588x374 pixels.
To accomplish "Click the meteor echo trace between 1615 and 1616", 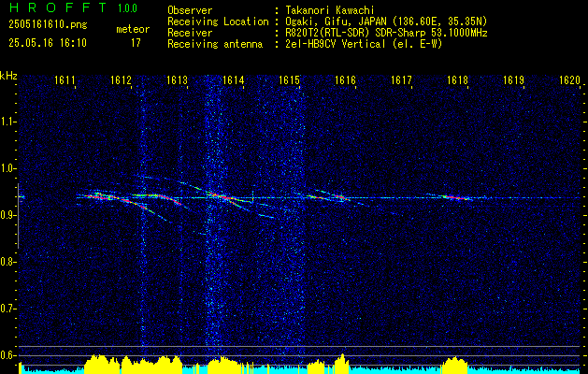I will 330,196.
